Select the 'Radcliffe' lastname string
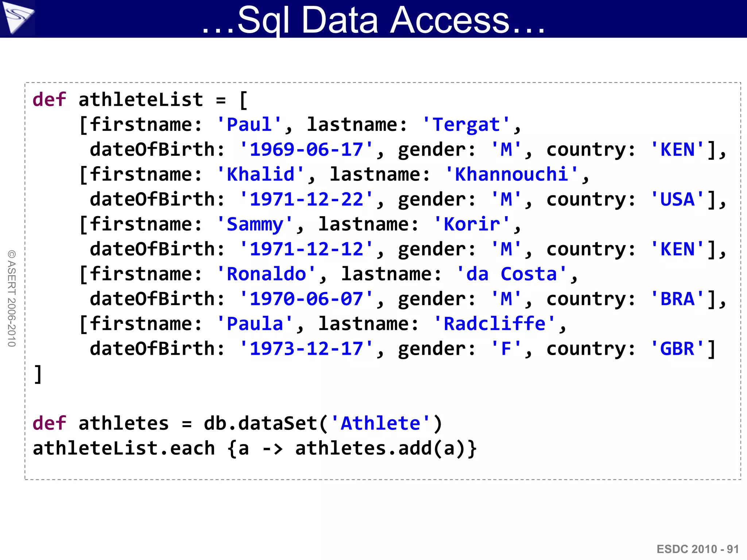Screen dimensions: 747x560 494,324
